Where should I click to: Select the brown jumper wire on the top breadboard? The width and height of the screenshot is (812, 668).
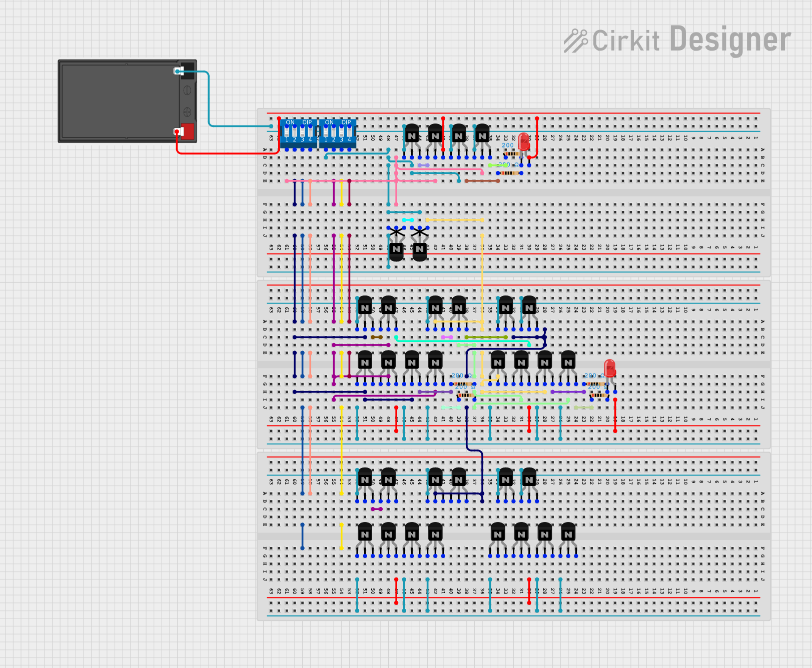pos(482,181)
